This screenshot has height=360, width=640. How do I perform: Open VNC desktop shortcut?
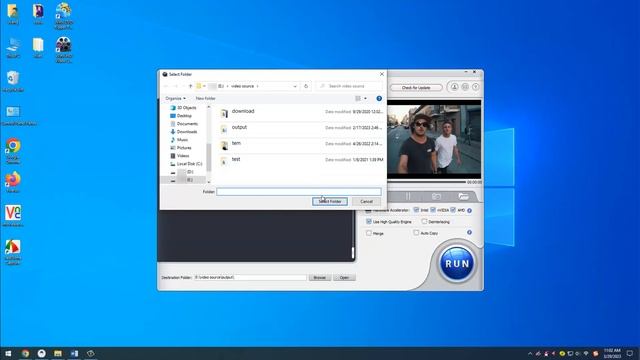coord(13,216)
